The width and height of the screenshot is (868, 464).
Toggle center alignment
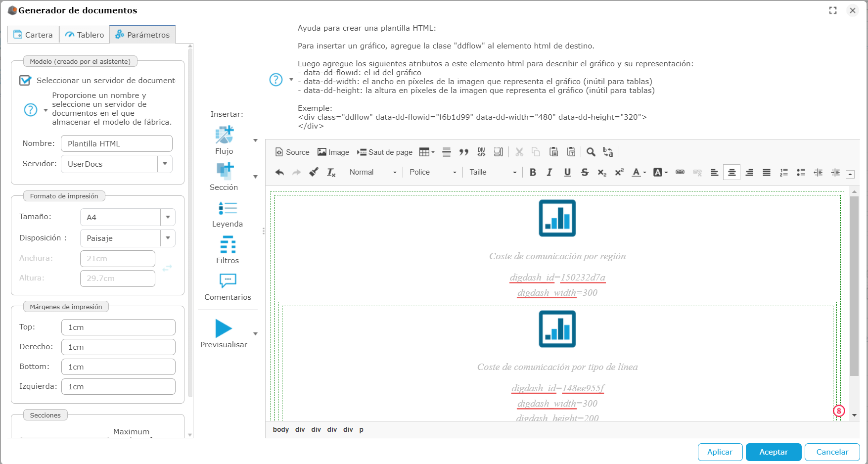point(732,172)
